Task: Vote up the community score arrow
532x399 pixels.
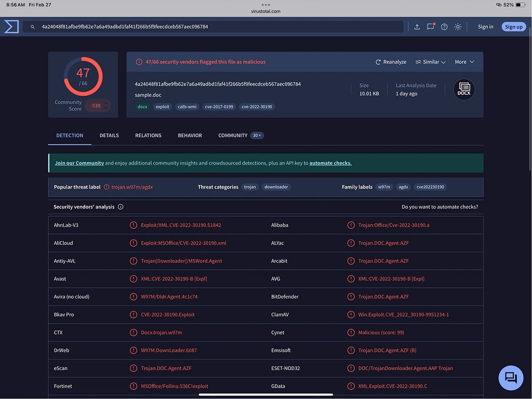Action: pos(106,102)
